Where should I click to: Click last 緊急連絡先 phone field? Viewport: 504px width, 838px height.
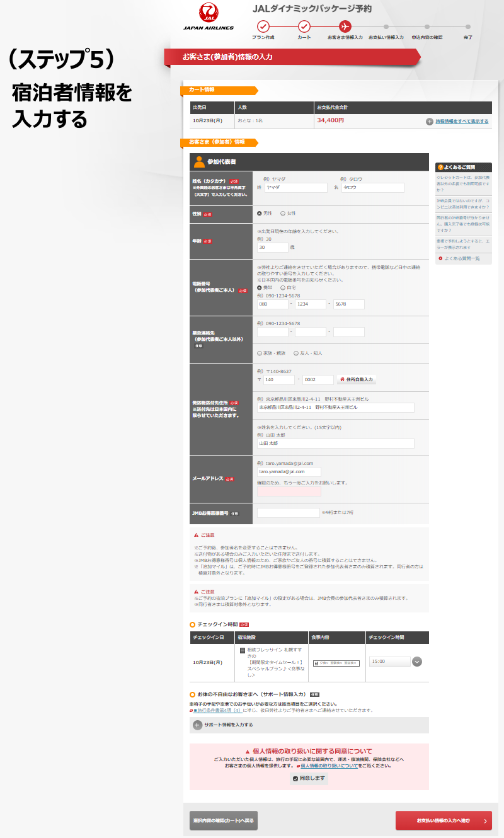[x=349, y=332]
